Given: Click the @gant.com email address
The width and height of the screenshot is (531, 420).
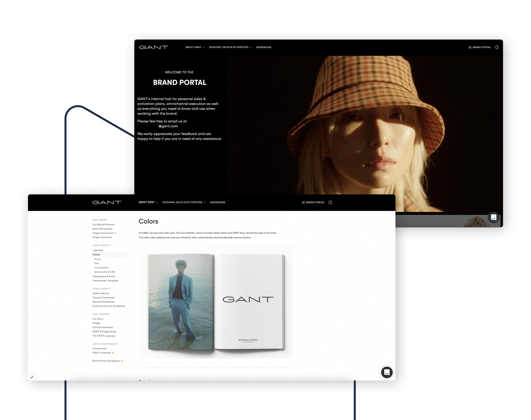Looking at the screenshot, I should tap(157, 126).
